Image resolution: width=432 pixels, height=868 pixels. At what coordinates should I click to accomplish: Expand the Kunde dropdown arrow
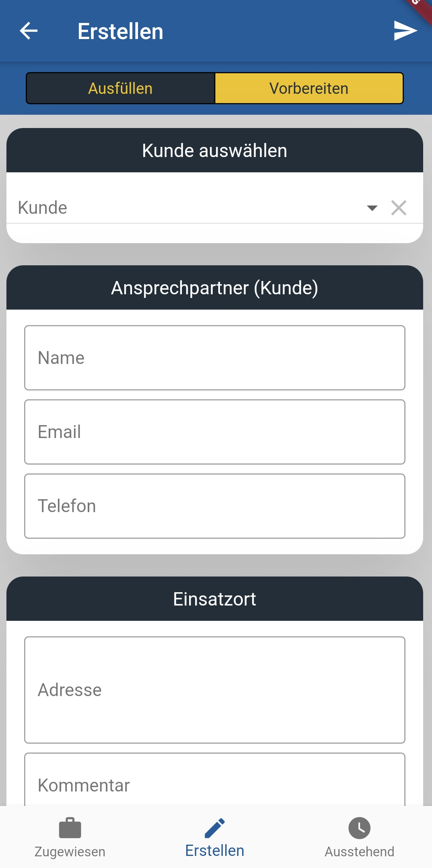[x=372, y=208]
